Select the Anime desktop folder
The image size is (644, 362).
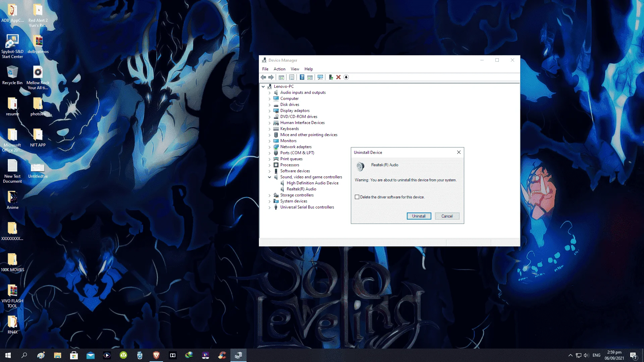pyautogui.click(x=12, y=200)
